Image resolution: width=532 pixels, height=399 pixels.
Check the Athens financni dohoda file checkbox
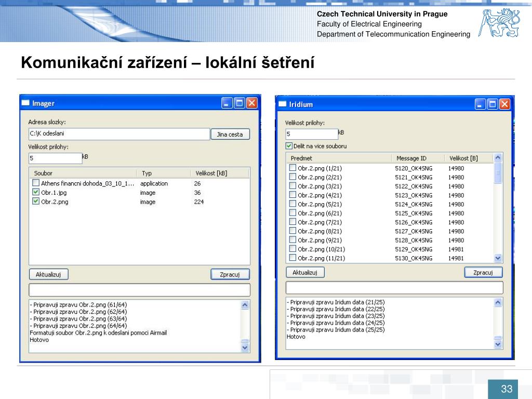pyautogui.click(x=36, y=183)
